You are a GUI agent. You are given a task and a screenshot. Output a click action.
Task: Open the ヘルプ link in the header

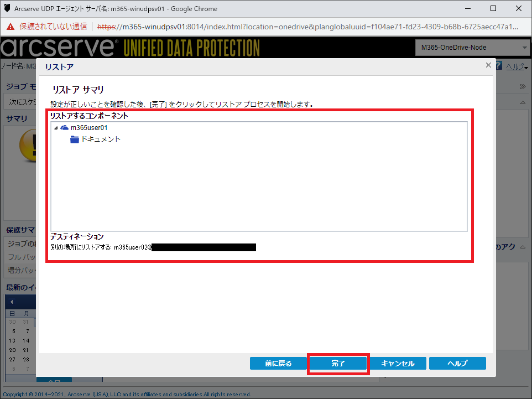pyautogui.click(x=516, y=67)
